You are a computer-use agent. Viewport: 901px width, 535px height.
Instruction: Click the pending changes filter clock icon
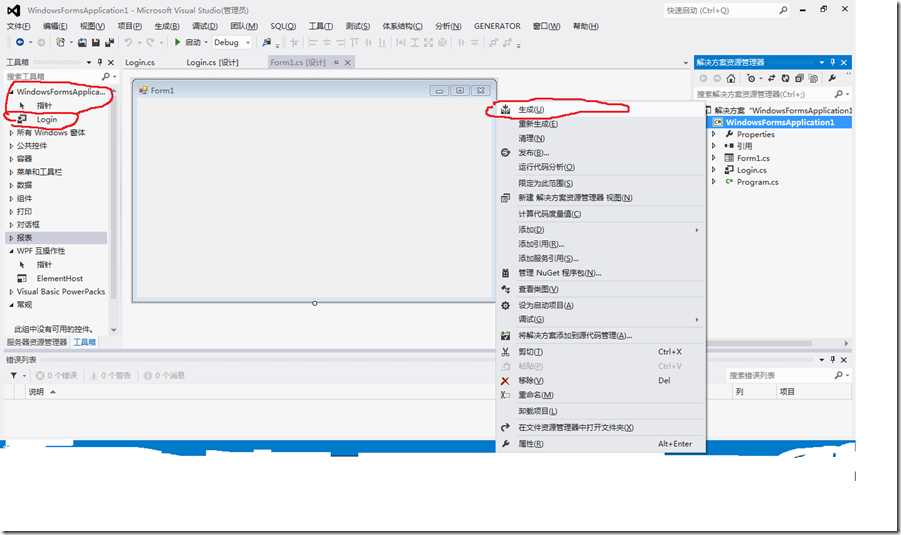pyautogui.click(x=751, y=78)
